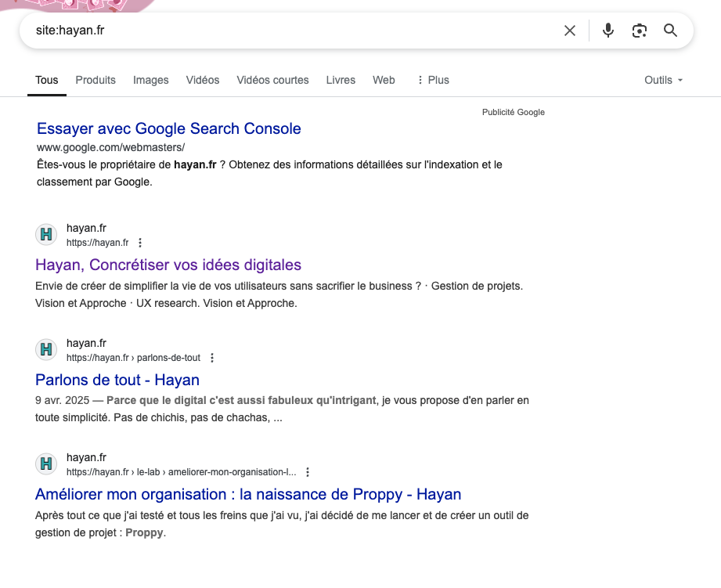Open the three-dot menu for the parlons-de-tout result
Screen dimensions: 721x588
coord(212,358)
